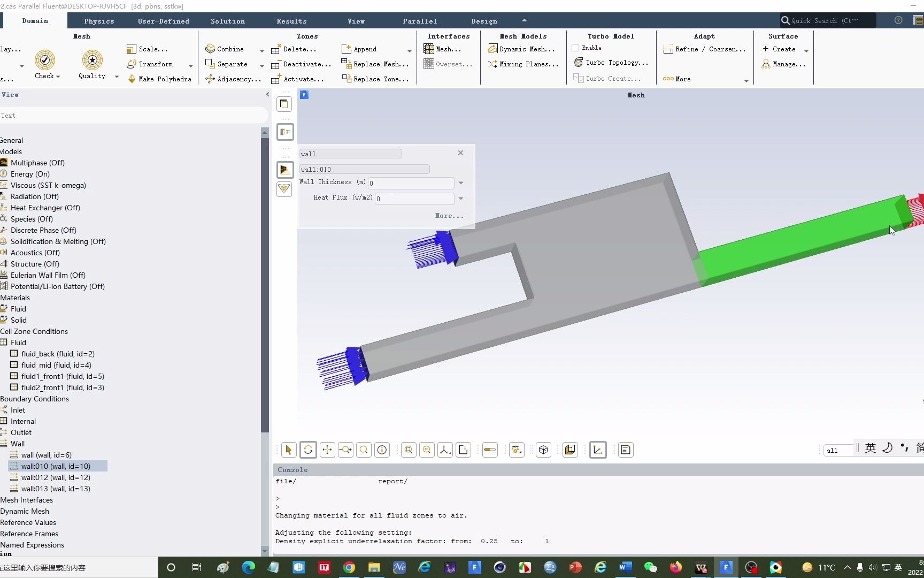This screenshot has height=578, width=924.
Task: Open Firefox from the taskbar
Action: pos(676,567)
